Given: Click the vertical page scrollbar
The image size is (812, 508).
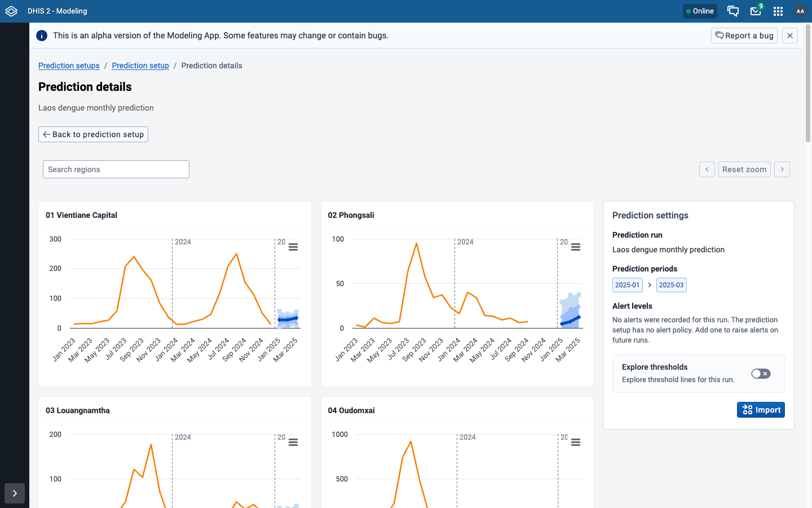Looking at the screenshot, I should (x=808, y=84).
